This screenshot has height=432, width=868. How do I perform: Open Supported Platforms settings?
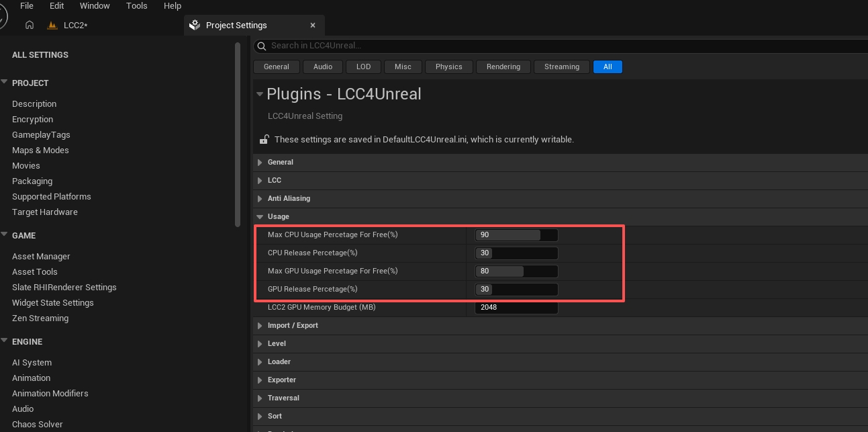(52, 196)
